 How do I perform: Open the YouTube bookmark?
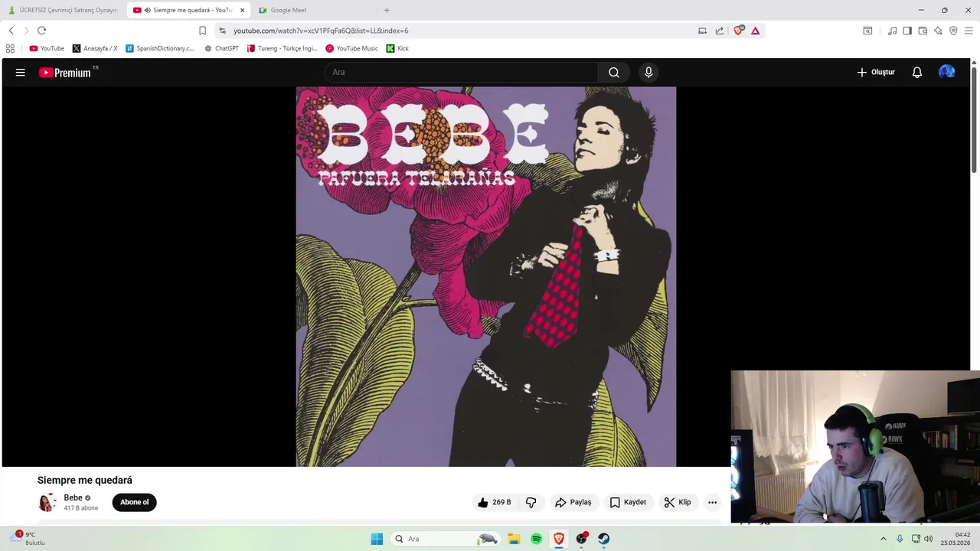coord(47,48)
